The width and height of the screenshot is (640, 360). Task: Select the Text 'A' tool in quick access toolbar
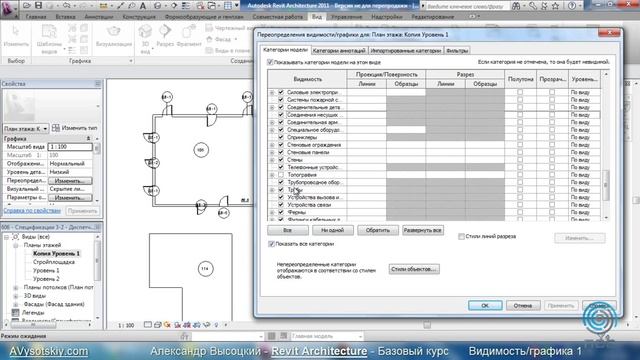pos(143,6)
